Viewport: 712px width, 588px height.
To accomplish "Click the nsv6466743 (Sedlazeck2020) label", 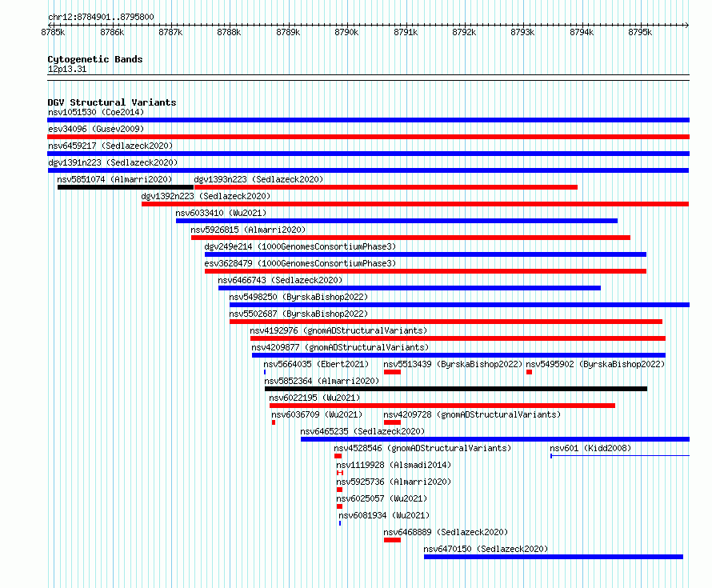I will tap(280, 280).
